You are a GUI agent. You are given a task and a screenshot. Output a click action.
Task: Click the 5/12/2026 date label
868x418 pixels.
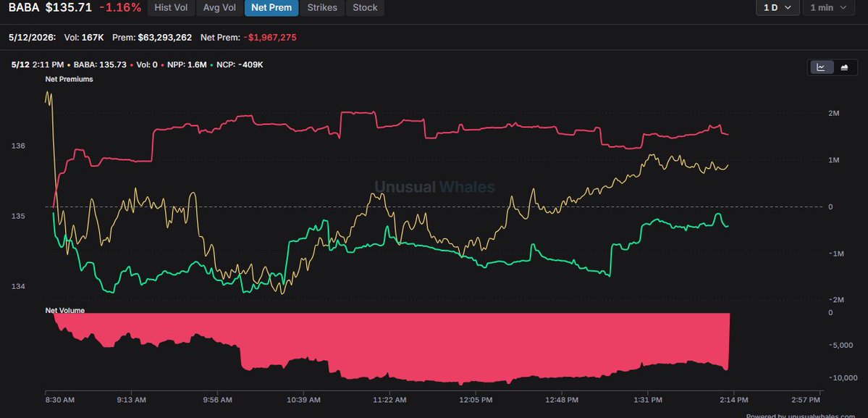tap(32, 38)
